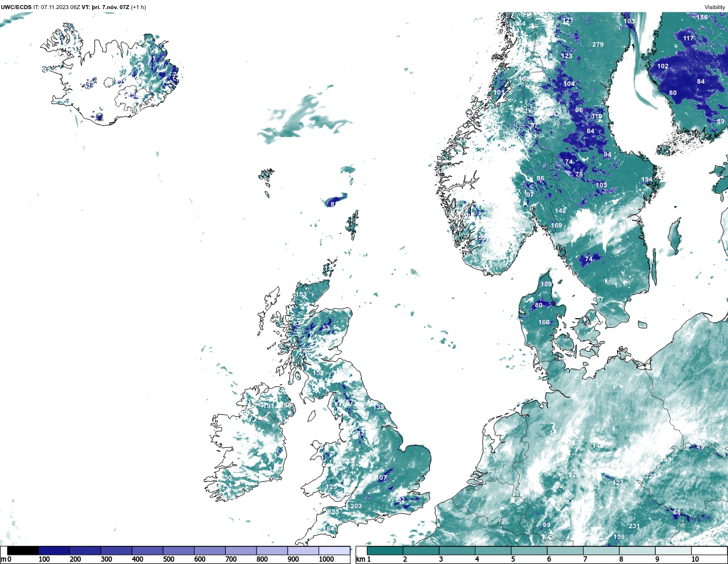This screenshot has height=564, width=728.
Task: Click the '142' value in southern Sweden
Action: [x=560, y=211]
